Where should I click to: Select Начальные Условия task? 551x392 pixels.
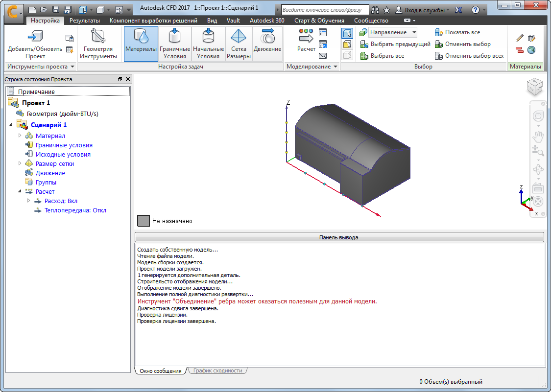[208, 44]
